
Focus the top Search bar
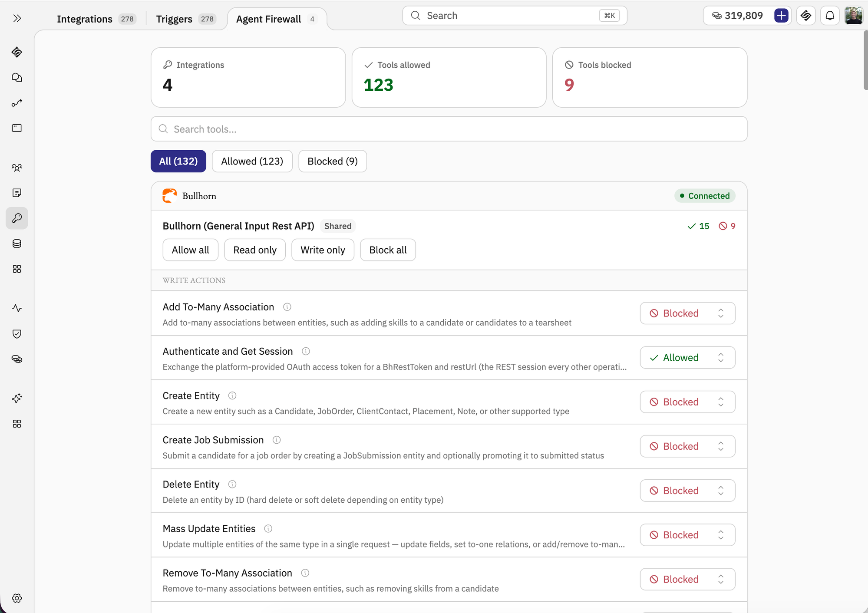pos(515,16)
